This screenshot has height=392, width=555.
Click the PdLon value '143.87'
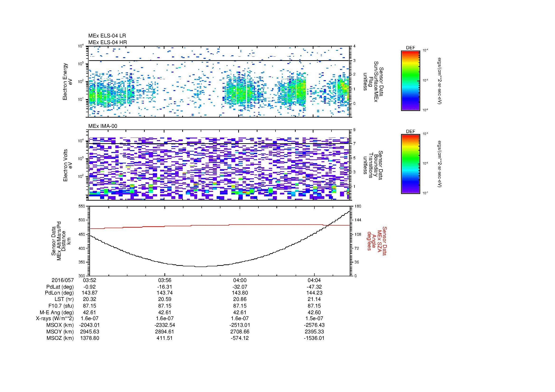pyautogui.click(x=89, y=293)
